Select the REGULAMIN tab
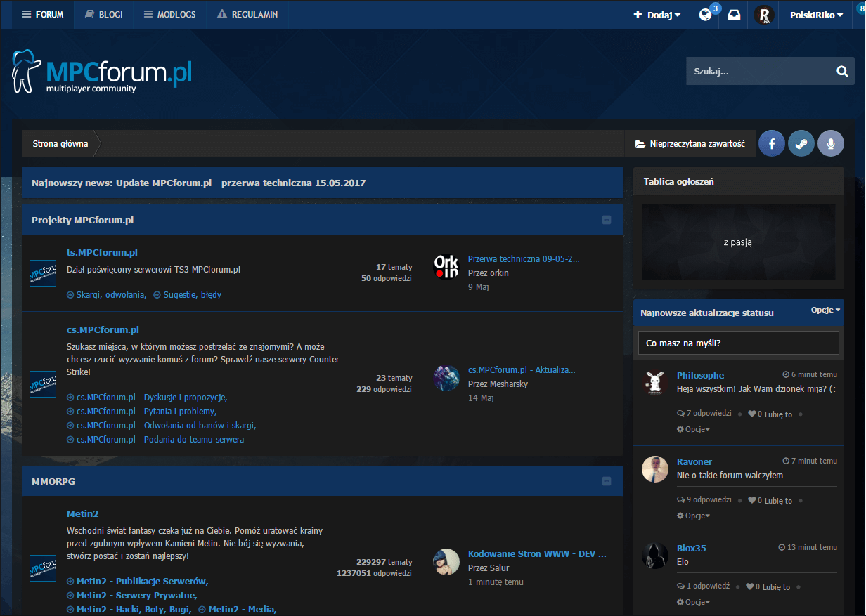Viewport: 866px width, 616px height. 247,14
